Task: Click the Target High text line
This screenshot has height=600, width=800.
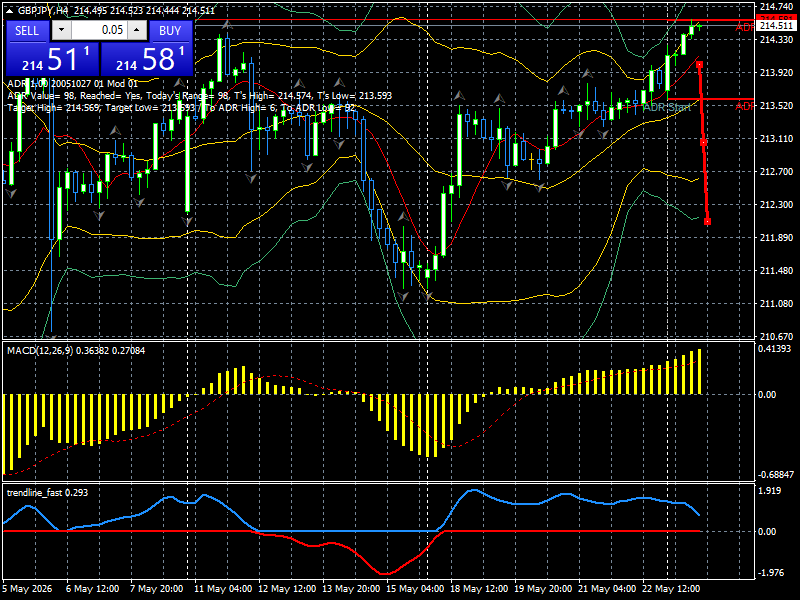Action: coord(181,108)
